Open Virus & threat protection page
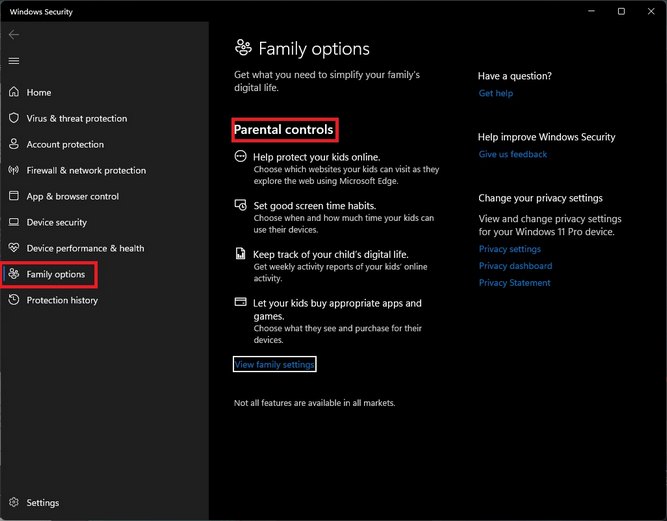Screen dimensions: 667x521 [x=77, y=118]
